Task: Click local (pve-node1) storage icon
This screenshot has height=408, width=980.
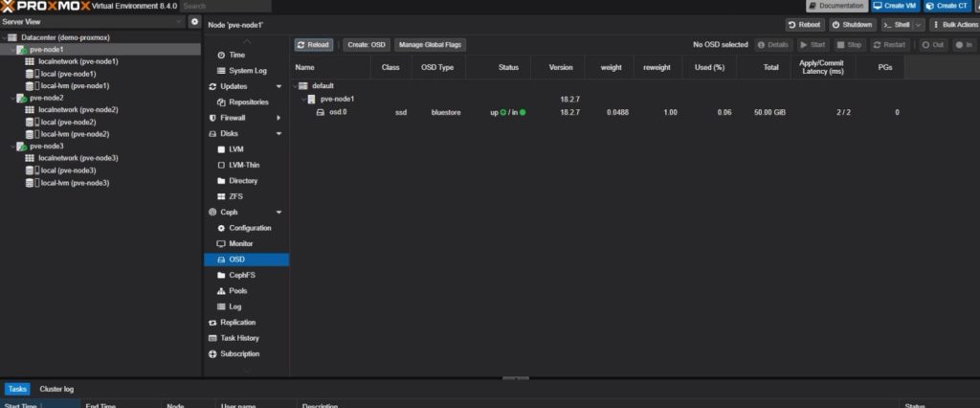Action: pos(32,74)
